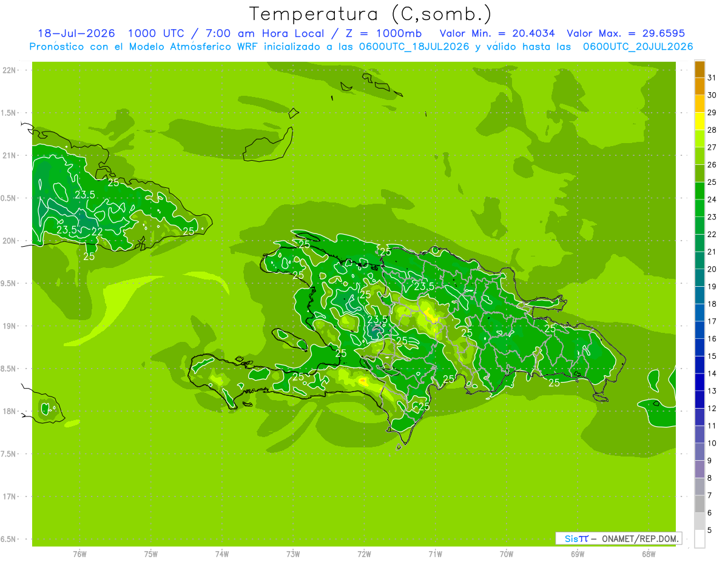Click the '31' label on the colorbar
The height and width of the screenshot is (562, 728).
712,78
